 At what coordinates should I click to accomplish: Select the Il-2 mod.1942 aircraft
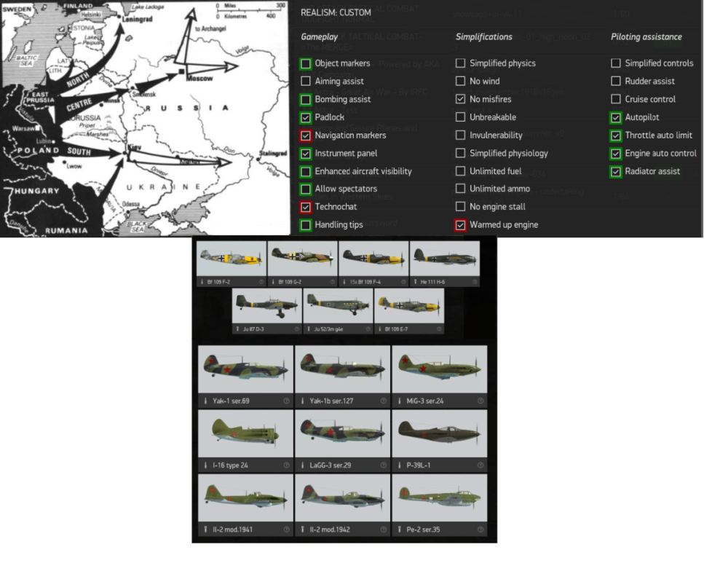(x=343, y=498)
